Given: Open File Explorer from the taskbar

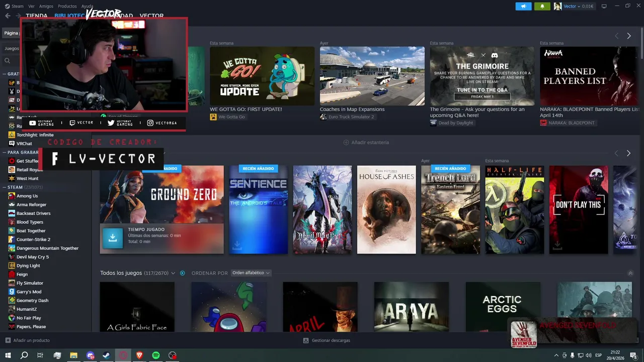Looking at the screenshot, I should pos(73,355).
